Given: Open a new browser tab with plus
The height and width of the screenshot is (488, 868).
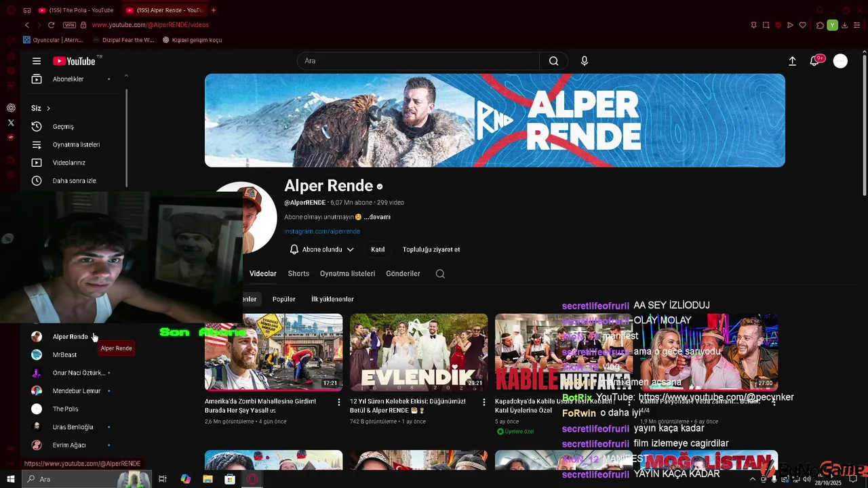Looking at the screenshot, I should pyautogui.click(x=214, y=10).
